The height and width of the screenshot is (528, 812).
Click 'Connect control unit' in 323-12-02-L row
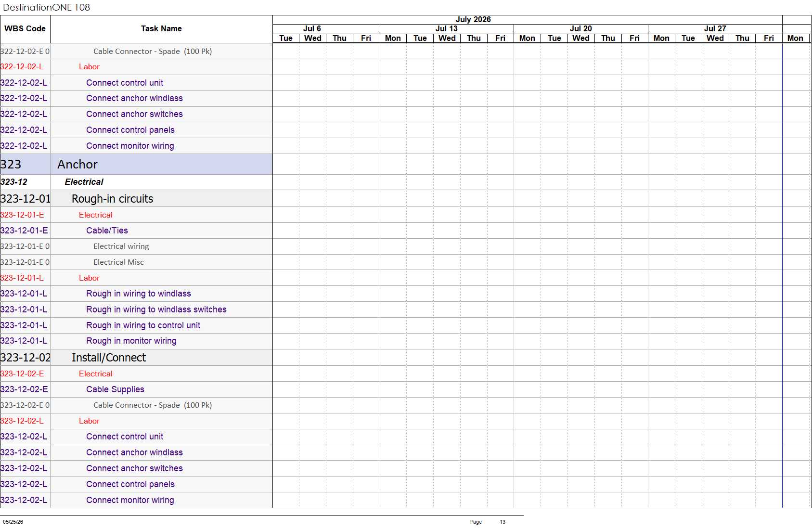(125, 437)
